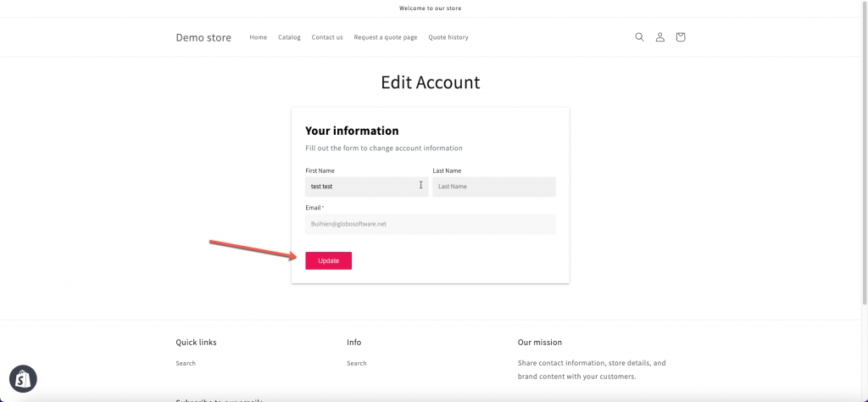The image size is (868, 402).
Task: Click into the Last Name input field
Action: tap(493, 187)
